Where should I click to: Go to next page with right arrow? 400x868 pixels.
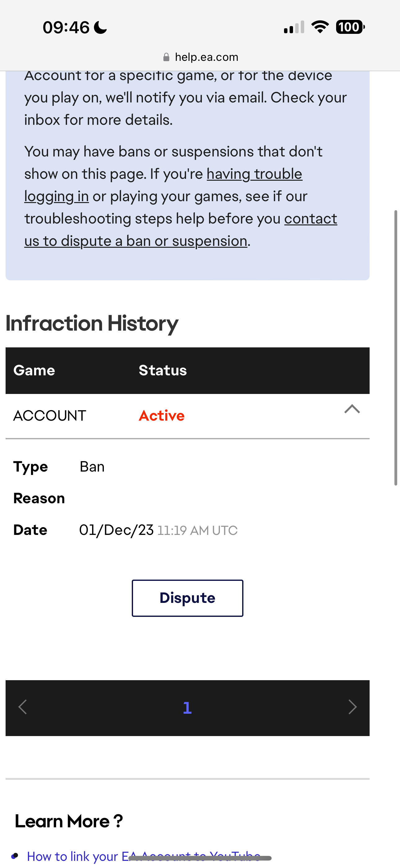tap(352, 707)
